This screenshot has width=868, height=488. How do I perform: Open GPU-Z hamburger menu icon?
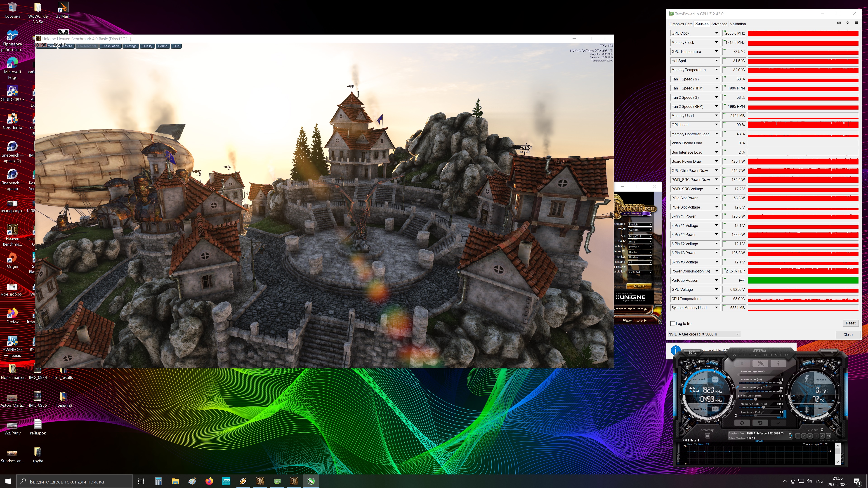[x=856, y=23]
